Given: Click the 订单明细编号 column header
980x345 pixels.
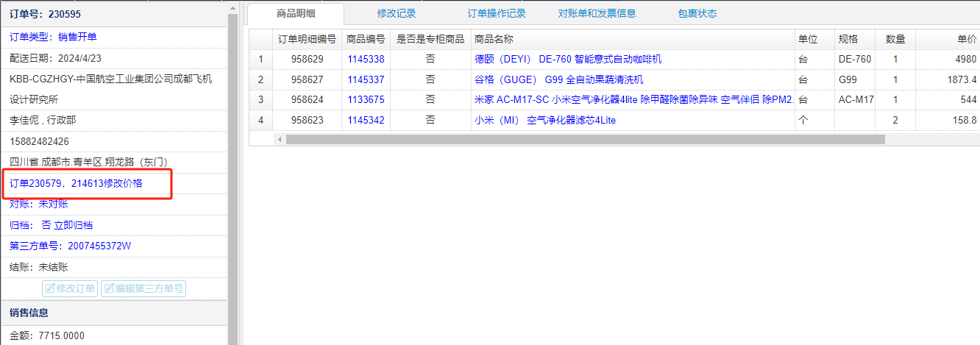Looking at the screenshot, I should pos(307,39).
